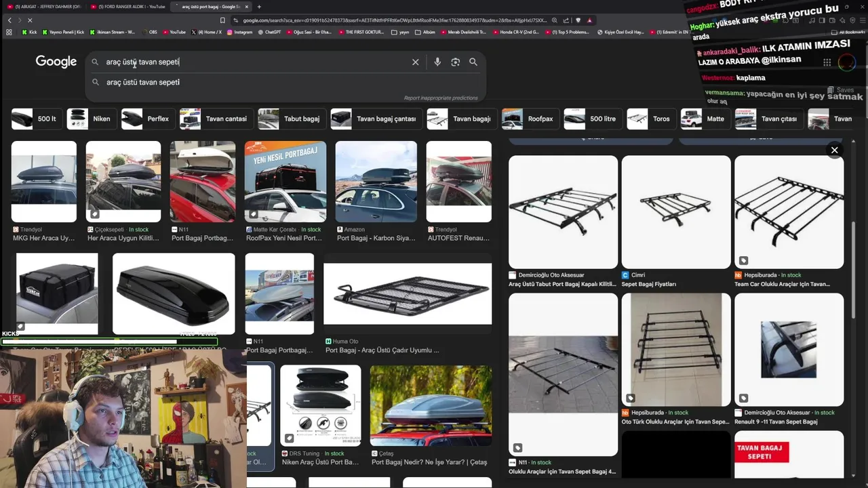Open the Home / X bookmark
Screen dimensions: 868x488
(x=207, y=32)
